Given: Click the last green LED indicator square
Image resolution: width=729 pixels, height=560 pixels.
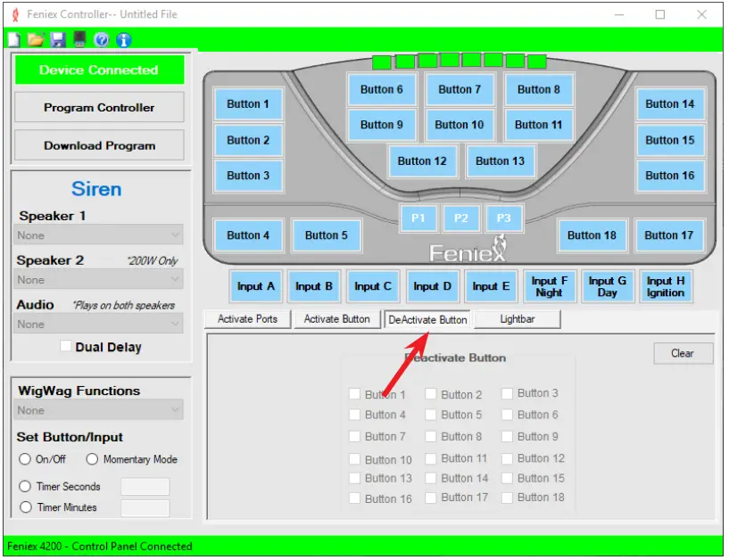Looking at the screenshot, I should (537, 62).
